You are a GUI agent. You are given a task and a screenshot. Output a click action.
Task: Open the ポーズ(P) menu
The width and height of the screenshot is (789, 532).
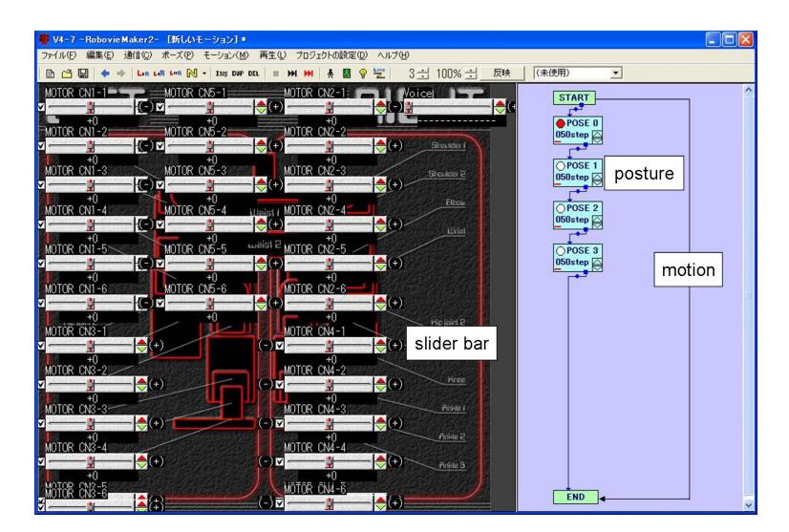coord(178,55)
